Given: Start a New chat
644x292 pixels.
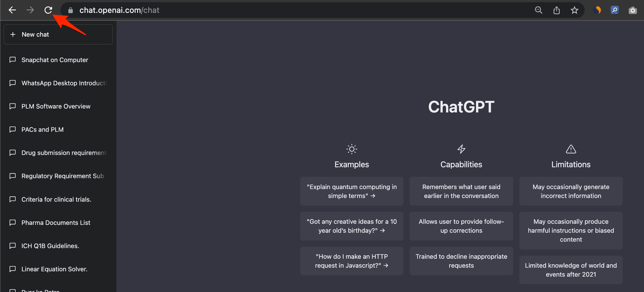Looking at the screenshot, I should (58, 34).
